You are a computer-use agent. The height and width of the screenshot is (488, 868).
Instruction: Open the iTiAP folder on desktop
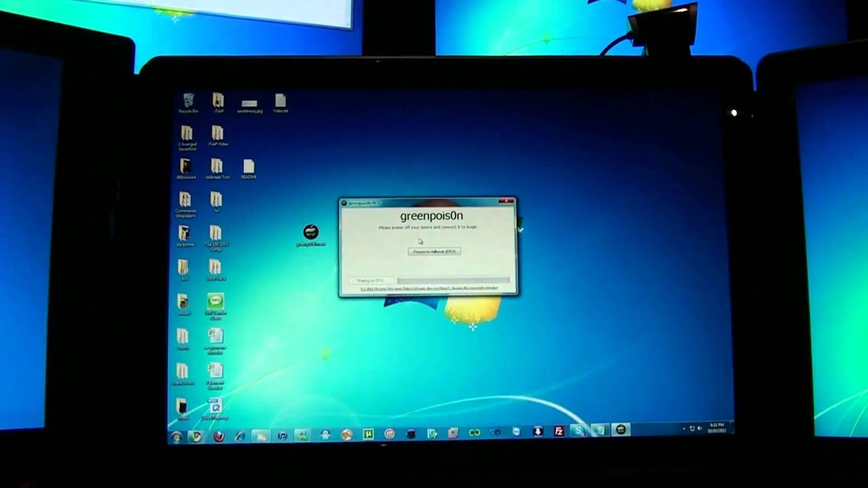218,104
